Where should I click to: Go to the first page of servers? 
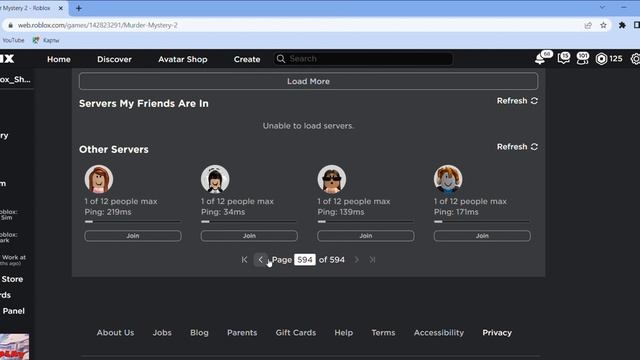(x=244, y=260)
